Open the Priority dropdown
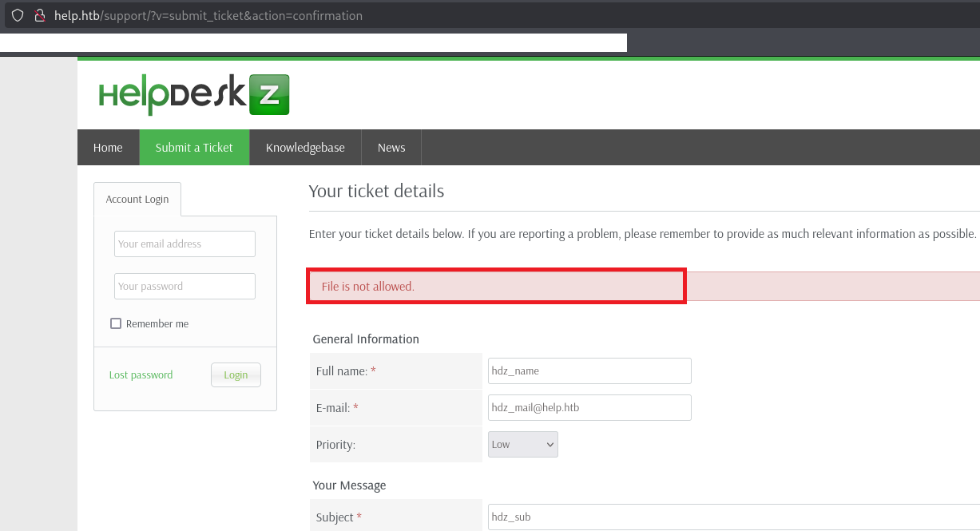This screenshot has height=531, width=980. [522, 445]
